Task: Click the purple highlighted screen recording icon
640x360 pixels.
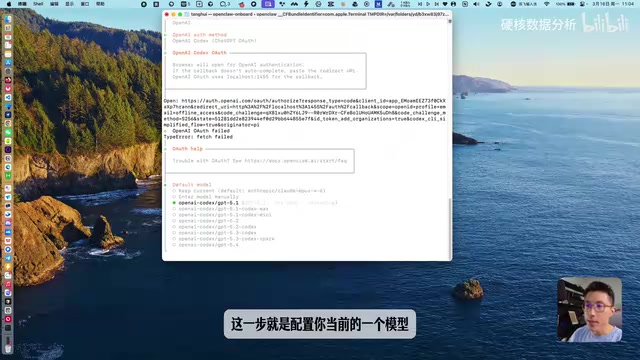Action: [x=268, y=4]
